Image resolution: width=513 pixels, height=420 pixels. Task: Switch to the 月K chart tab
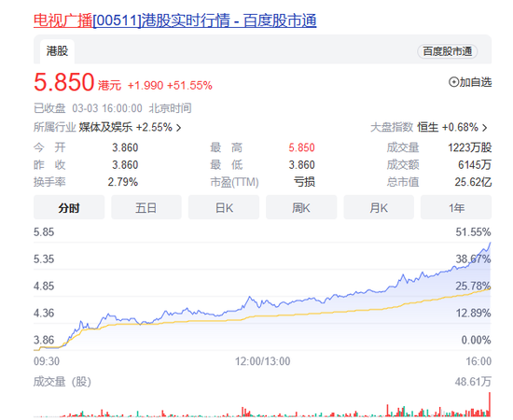379,207
